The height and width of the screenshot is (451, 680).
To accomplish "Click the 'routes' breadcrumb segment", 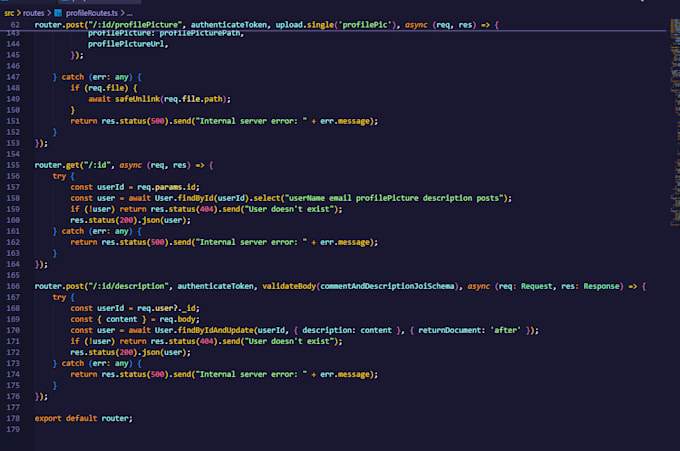I will [x=33, y=13].
